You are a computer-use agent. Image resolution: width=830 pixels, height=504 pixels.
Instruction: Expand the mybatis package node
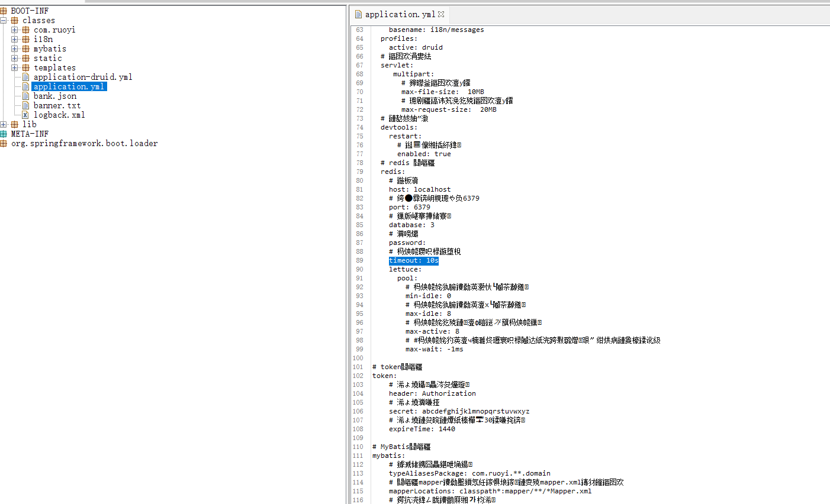coord(15,49)
